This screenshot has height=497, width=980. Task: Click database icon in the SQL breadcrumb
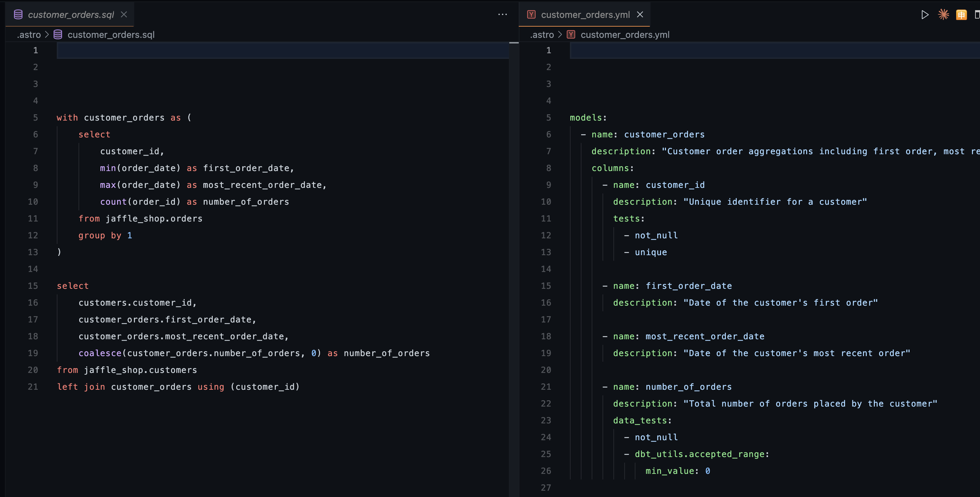pos(58,35)
